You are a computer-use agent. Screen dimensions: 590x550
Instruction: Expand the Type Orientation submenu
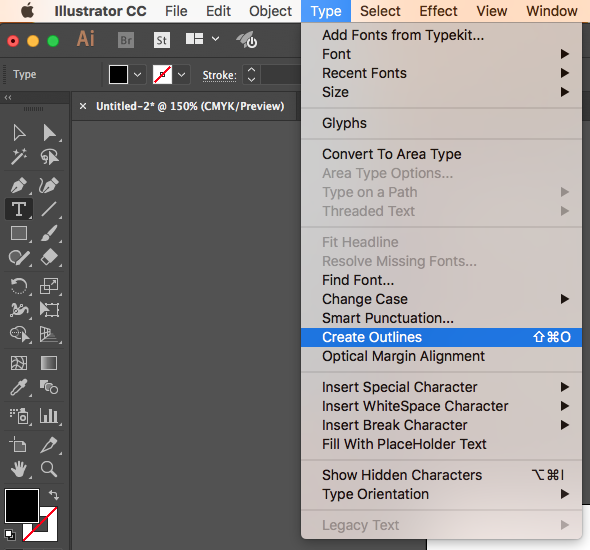pos(441,494)
